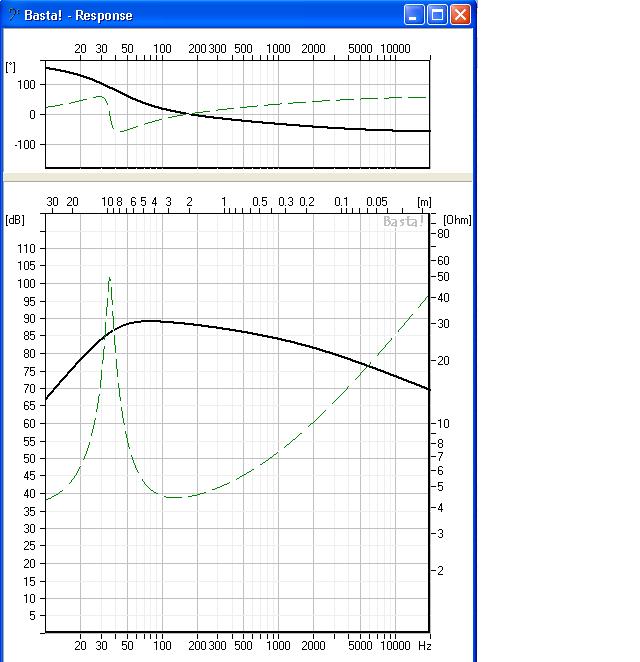Click the 0.5 value on the wavelength axis
Image resolution: width=640 pixels, height=662 pixels.
[260, 202]
